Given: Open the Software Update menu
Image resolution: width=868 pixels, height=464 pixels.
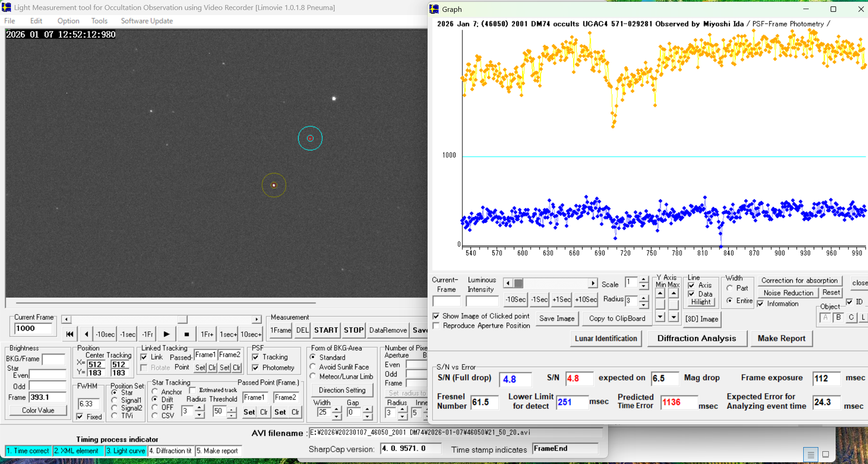Looking at the screenshot, I should pyautogui.click(x=147, y=21).
